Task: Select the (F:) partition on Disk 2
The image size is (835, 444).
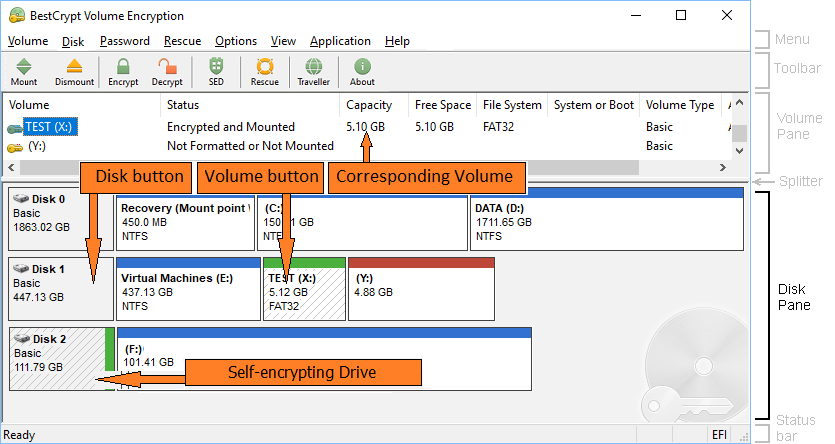Action: [x=324, y=359]
